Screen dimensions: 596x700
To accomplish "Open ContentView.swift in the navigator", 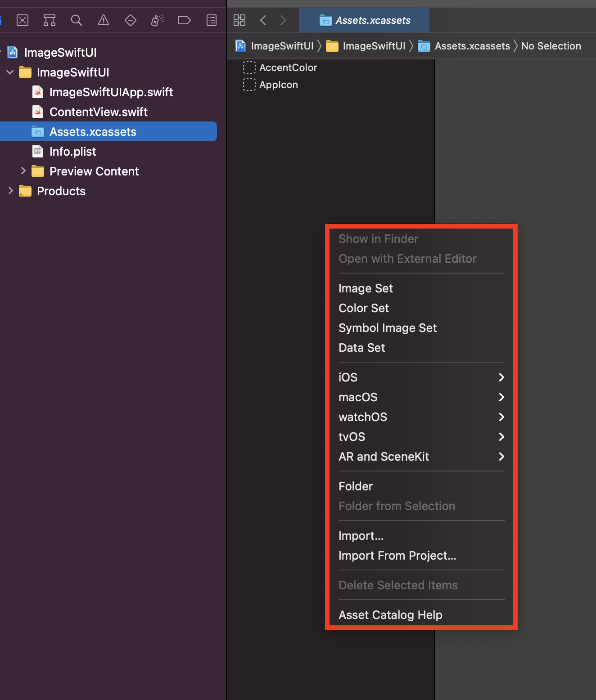I will (x=99, y=112).
